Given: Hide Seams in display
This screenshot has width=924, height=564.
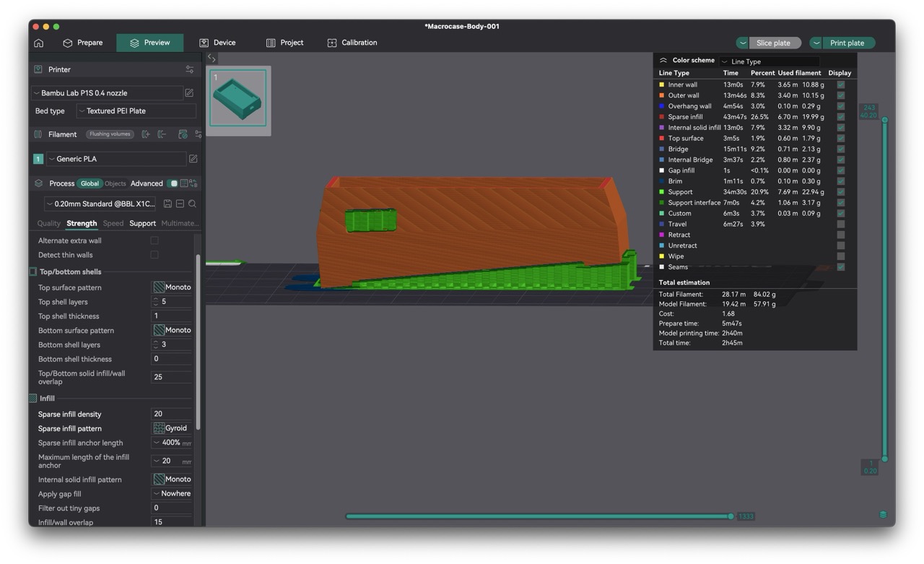Looking at the screenshot, I should coord(841,267).
